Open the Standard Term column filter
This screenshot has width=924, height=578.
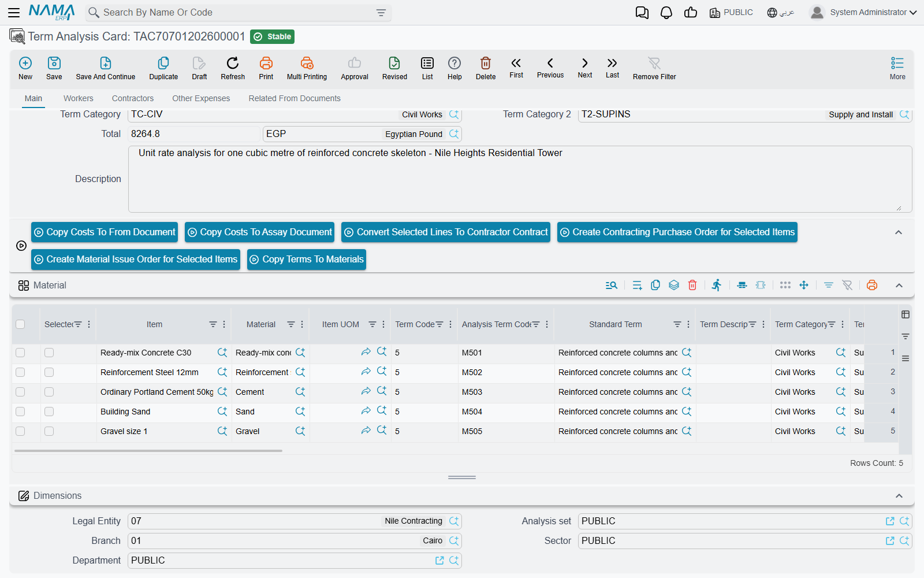pyautogui.click(x=677, y=324)
